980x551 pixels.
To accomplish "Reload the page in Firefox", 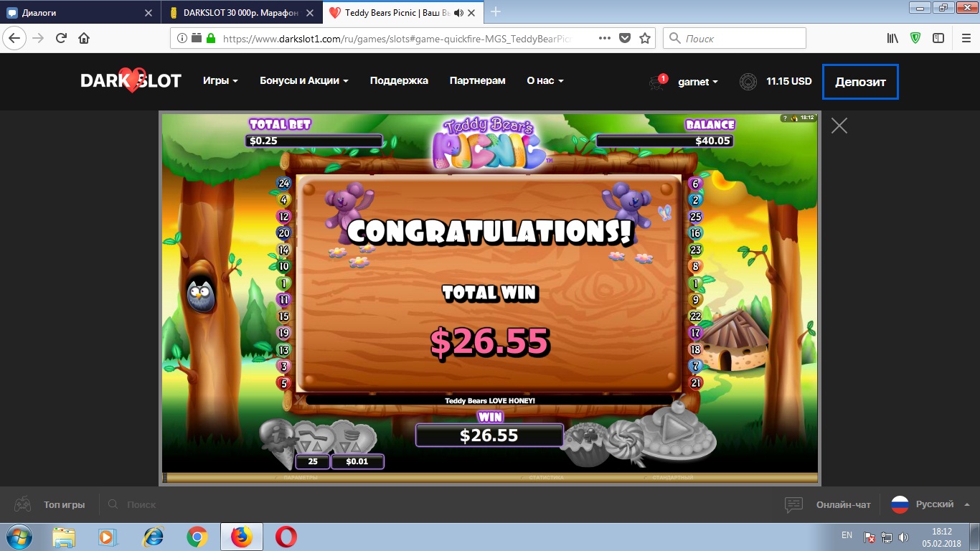I will pyautogui.click(x=62, y=38).
